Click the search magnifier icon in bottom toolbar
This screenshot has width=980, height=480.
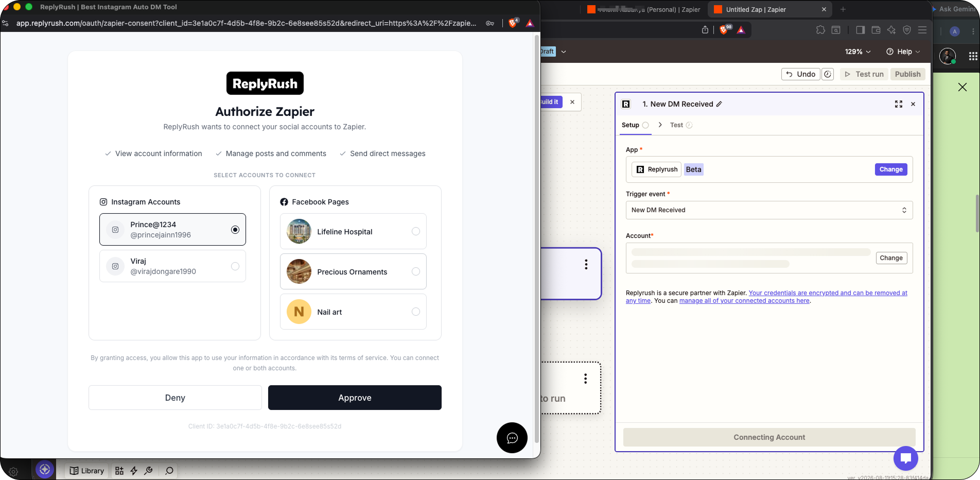click(x=169, y=471)
